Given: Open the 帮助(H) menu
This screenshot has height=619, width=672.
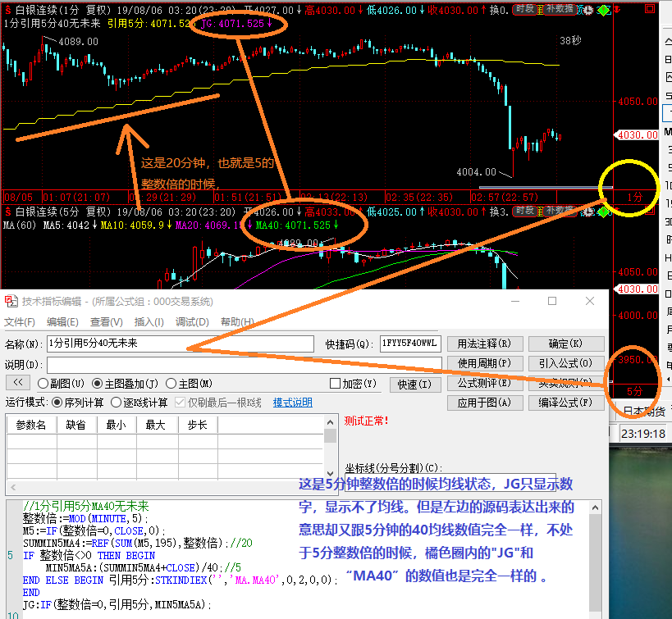Looking at the screenshot, I should (237, 321).
